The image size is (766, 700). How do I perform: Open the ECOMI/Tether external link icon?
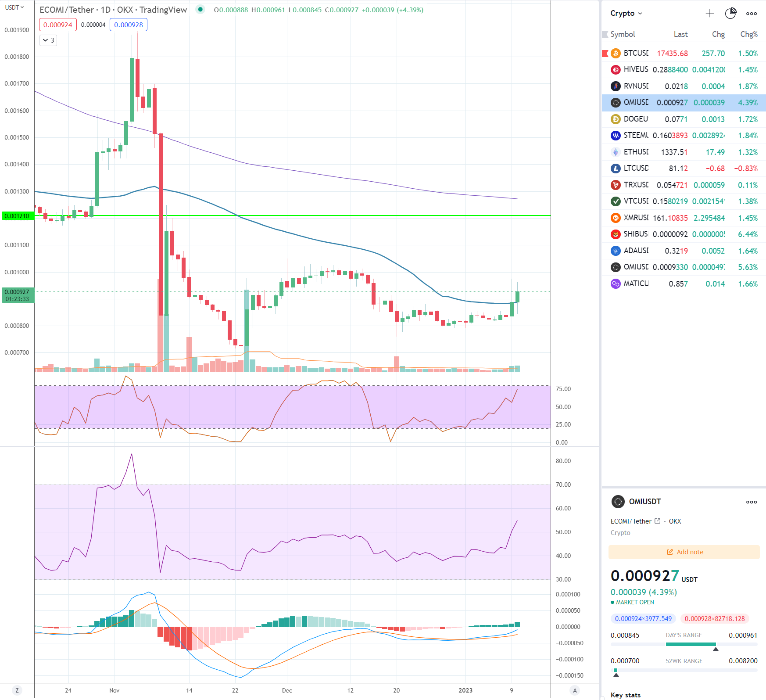657,521
